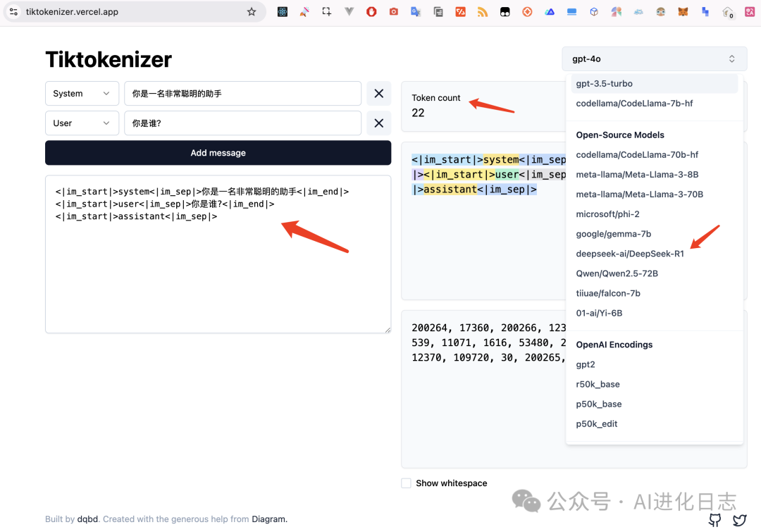
Task: Open the 3D cube extension icon
Action: (x=594, y=12)
